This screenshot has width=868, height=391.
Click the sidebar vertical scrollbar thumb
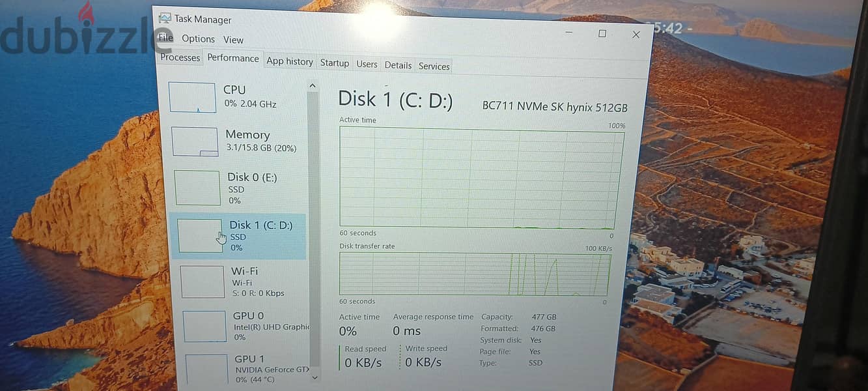click(313, 228)
